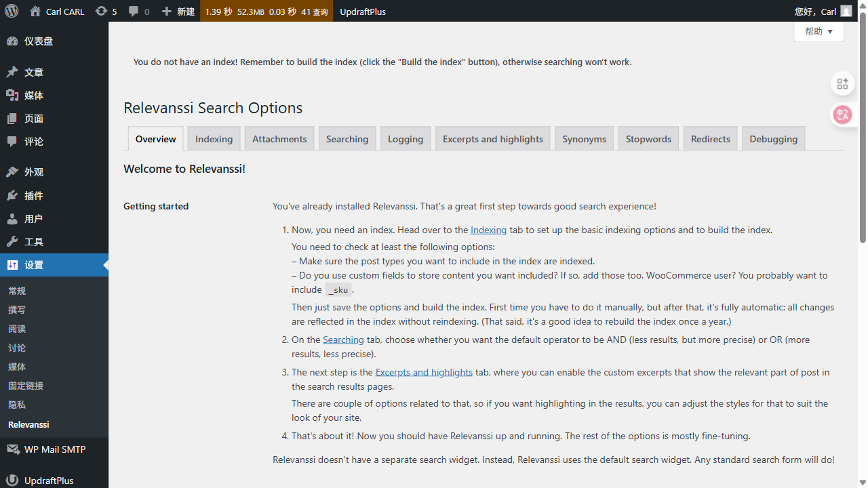Viewport: 868px width, 488px height.
Task: Open the plugins plug icon
Action: pyautogui.click(x=12, y=196)
